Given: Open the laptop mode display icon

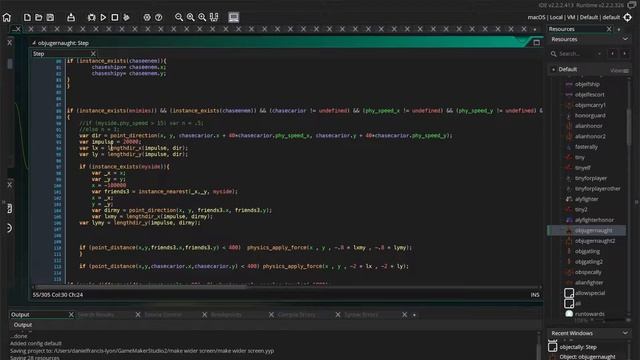Looking at the screenshot, I should click(233, 17).
